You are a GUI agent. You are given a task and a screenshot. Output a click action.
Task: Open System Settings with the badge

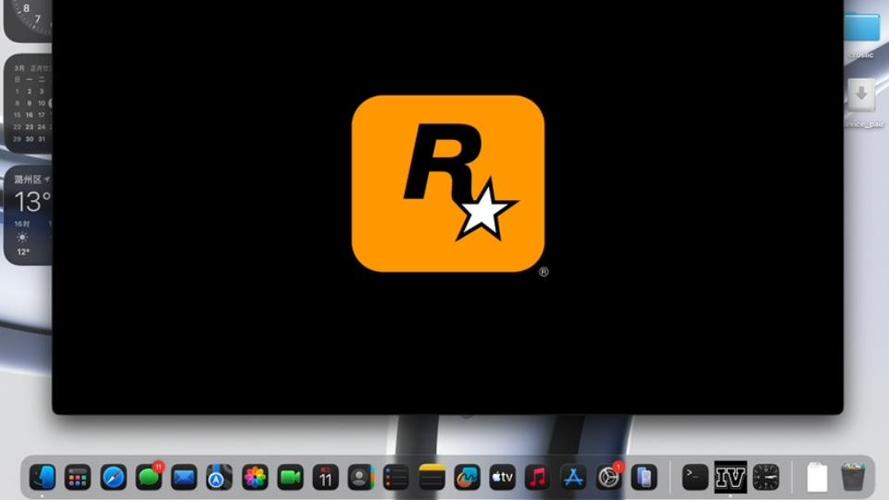609,477
